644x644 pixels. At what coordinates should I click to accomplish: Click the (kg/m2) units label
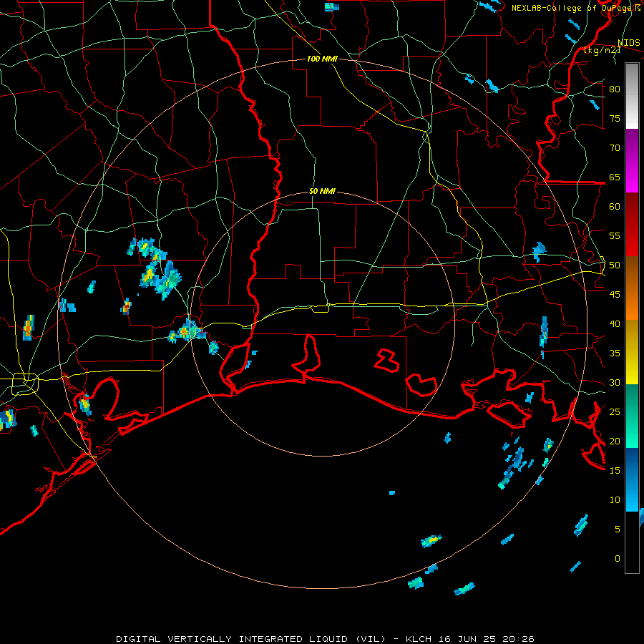(602, 50)
